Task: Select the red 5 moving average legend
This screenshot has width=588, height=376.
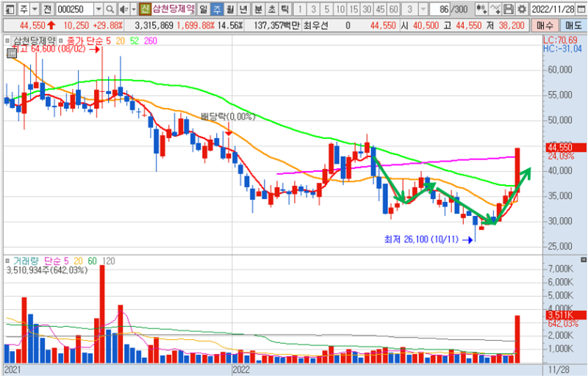Action: tap(108, 41)
